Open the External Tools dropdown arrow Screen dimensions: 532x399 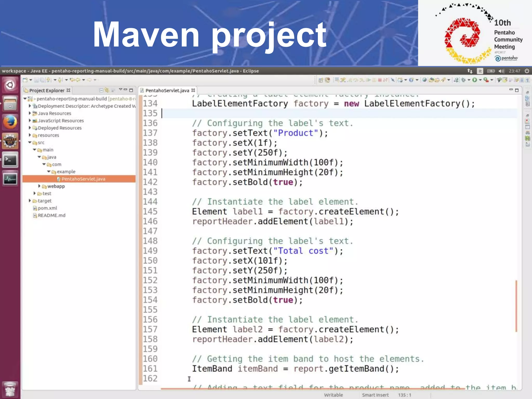491,80
